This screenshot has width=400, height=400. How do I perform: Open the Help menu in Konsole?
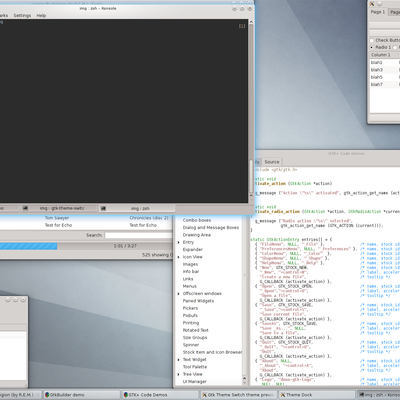41,15
